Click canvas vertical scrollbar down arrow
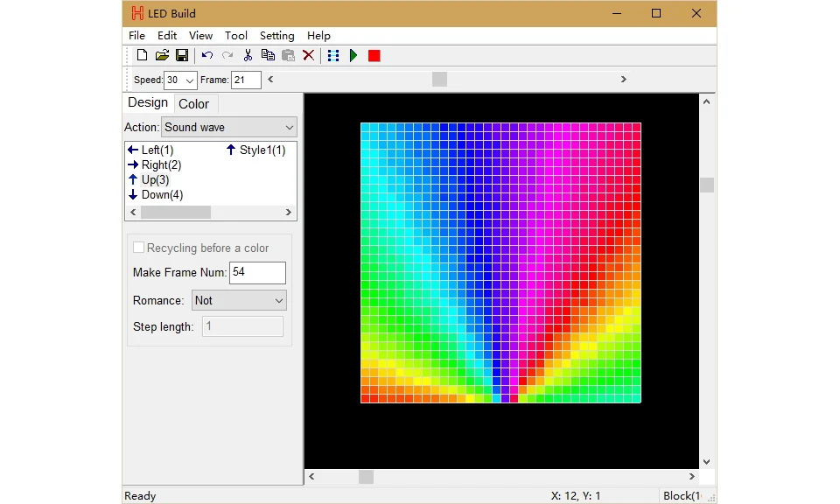This screenshot has width=840, height=504. coord(707,462)
